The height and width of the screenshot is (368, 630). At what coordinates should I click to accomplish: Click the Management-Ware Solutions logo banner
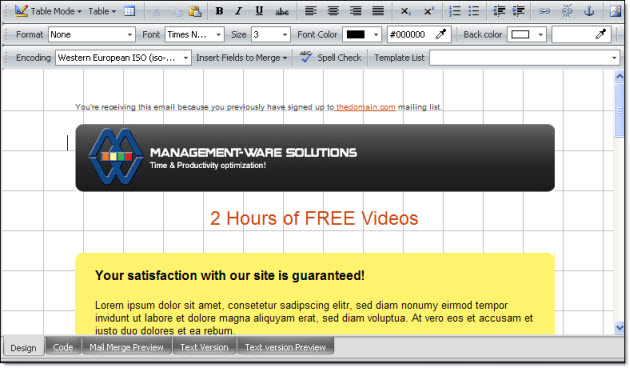tap(315, 157)
